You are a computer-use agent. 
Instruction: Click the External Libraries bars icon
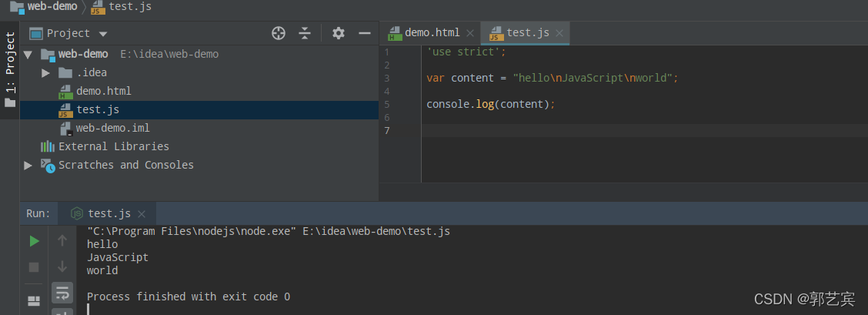(48, 146)
